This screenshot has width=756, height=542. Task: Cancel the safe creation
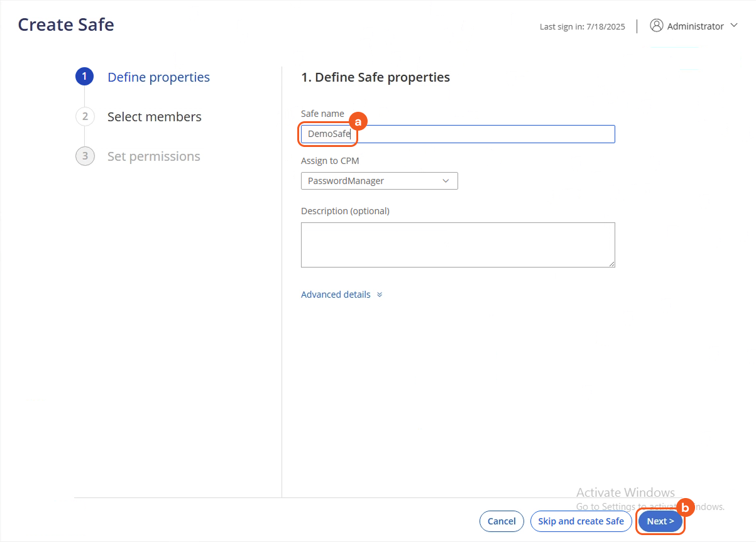click(501, 521)
